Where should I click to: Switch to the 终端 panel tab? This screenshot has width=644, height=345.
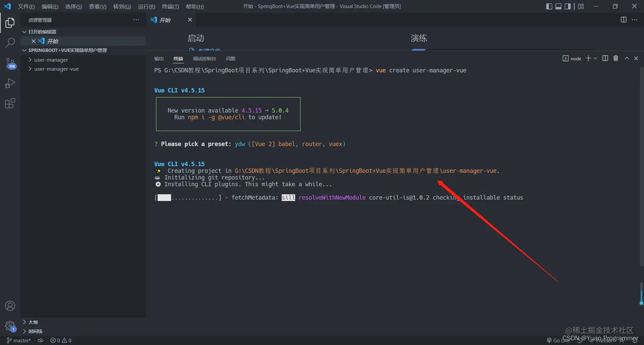[178, 59]
